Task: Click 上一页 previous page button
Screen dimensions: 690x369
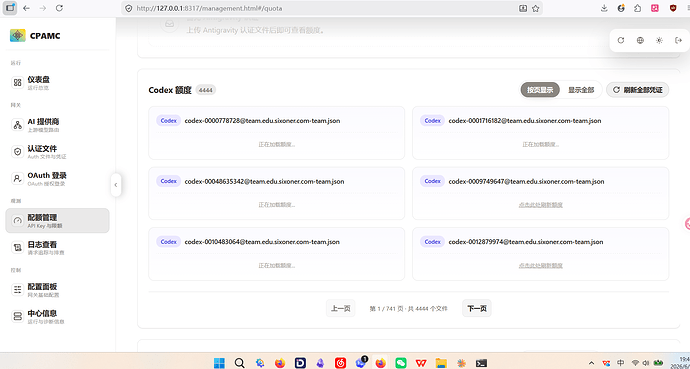Action: [x=341, y=308]
